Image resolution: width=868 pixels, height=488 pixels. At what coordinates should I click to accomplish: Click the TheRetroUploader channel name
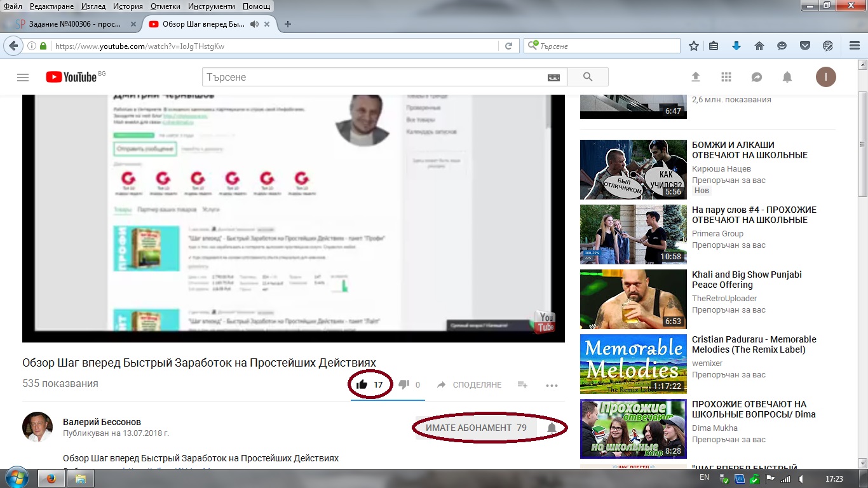[724, 299]
